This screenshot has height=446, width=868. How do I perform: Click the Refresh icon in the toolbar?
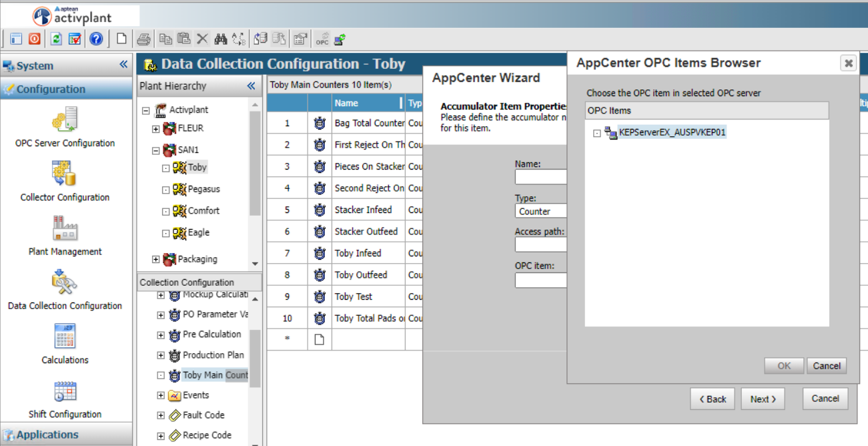pos(56,39)
